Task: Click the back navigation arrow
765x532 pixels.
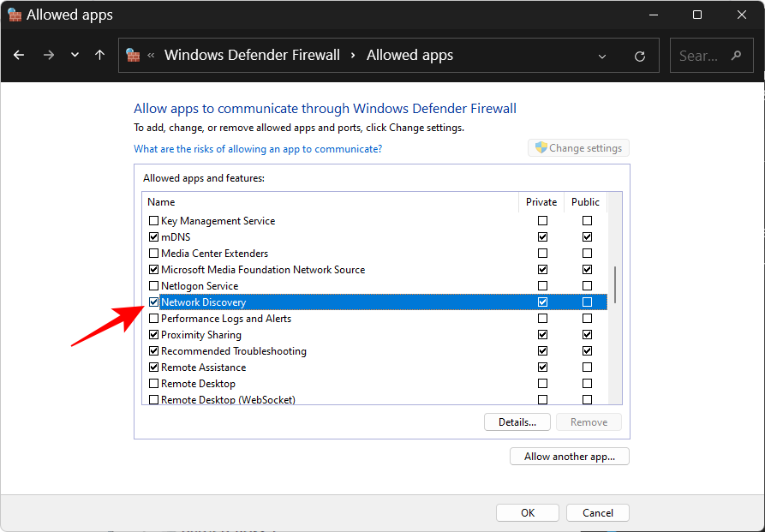Action: pos(19,55)
